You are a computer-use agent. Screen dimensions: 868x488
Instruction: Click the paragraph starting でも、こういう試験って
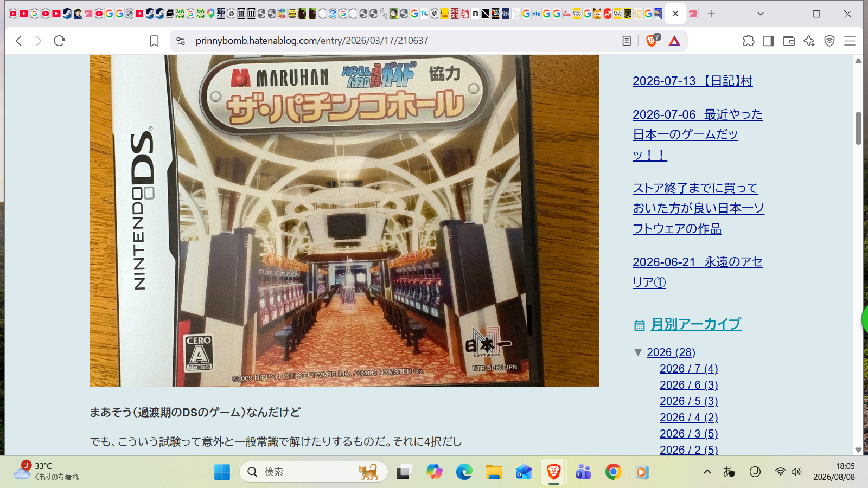click(276, 442)
